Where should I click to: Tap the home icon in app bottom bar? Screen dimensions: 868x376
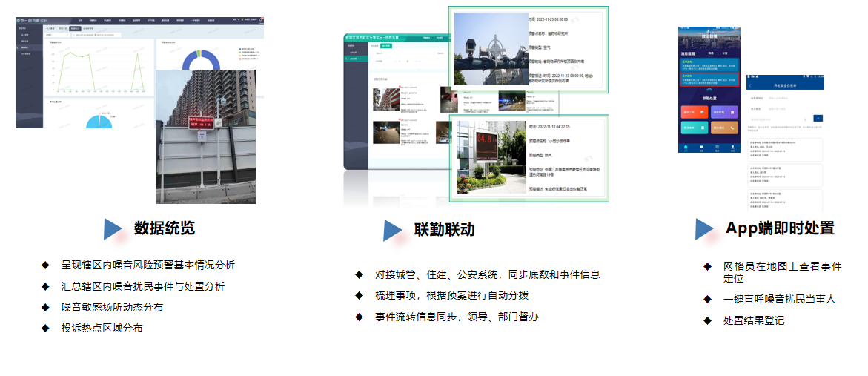coord(686,148)
